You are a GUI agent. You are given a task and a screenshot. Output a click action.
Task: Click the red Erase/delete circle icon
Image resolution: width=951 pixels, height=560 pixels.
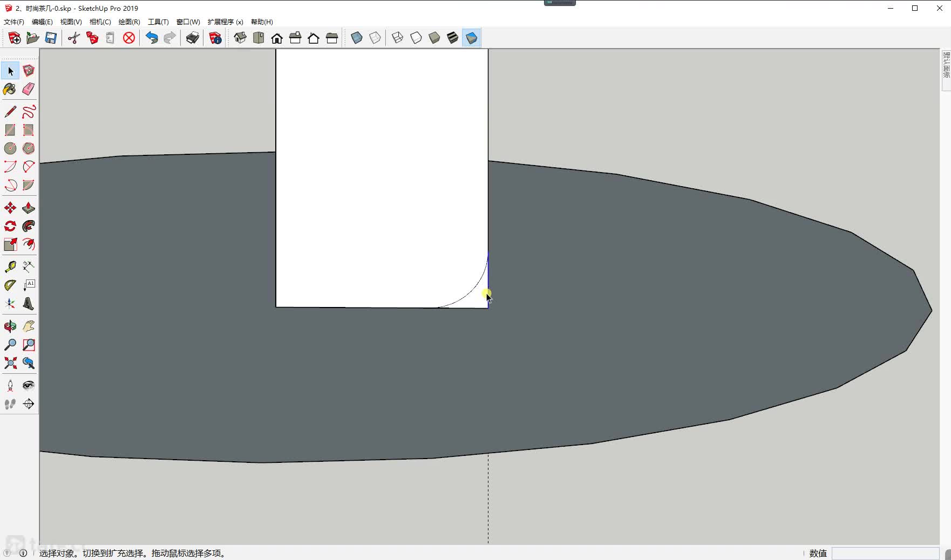tap(129, 38)
